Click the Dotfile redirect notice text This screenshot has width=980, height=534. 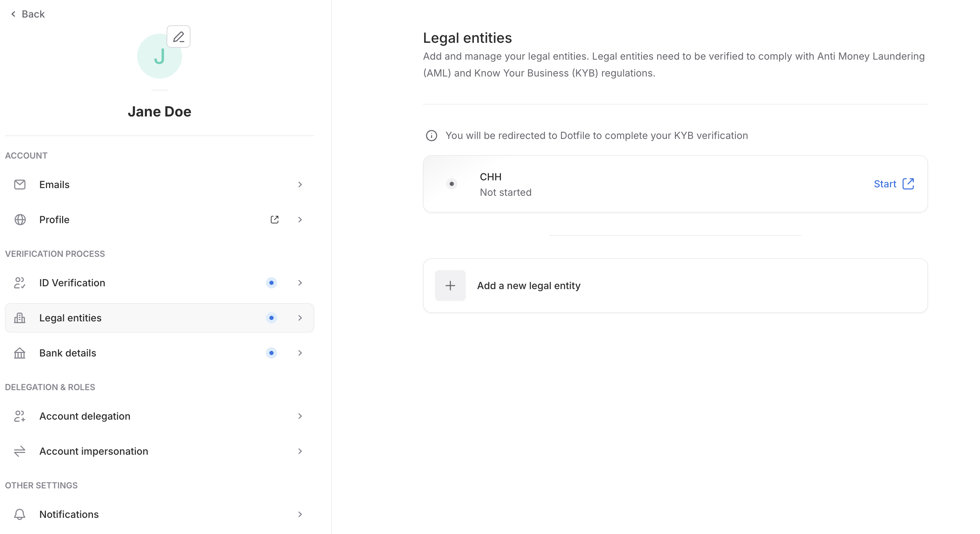tap(597, 135)
